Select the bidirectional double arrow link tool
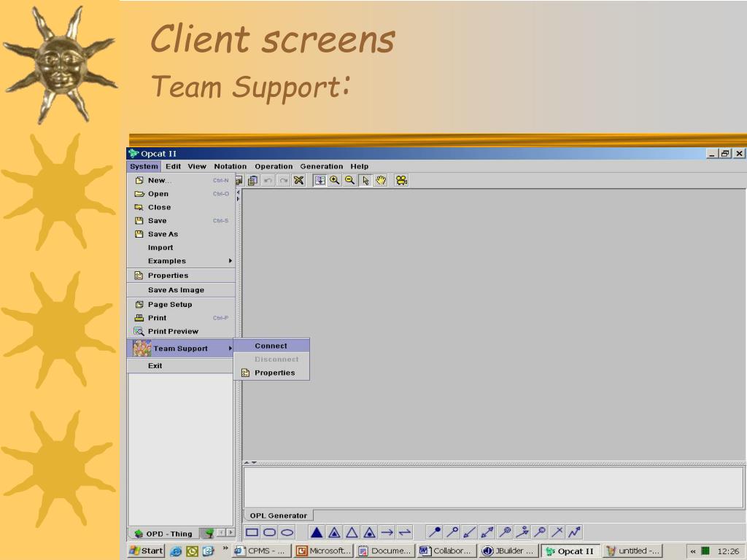747x560 pixels. [x=405, y=532]
